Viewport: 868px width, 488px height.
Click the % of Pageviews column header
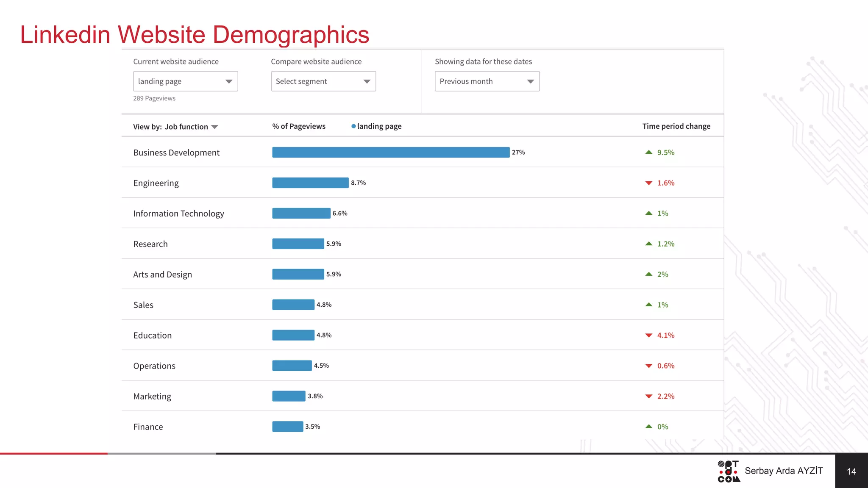(x=299, y=126)
